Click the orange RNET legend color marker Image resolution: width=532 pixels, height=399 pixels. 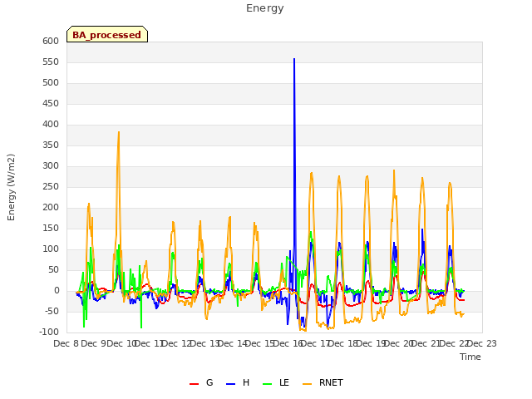(307, 384)
